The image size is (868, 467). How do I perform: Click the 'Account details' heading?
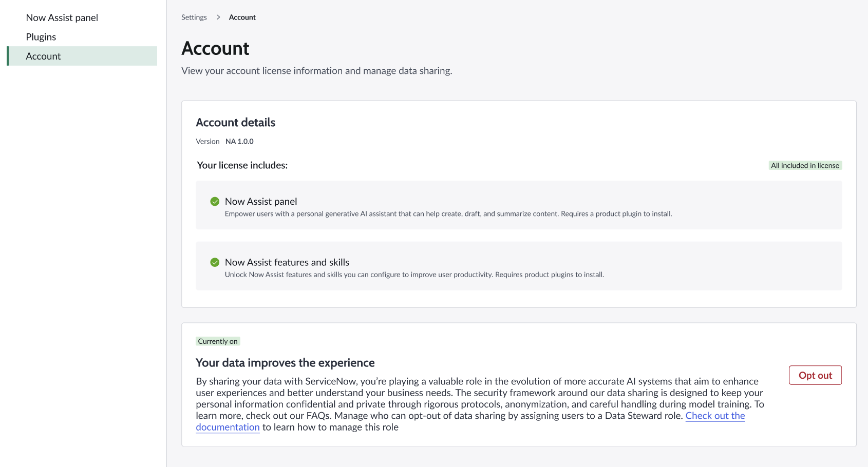pos(236,122)
